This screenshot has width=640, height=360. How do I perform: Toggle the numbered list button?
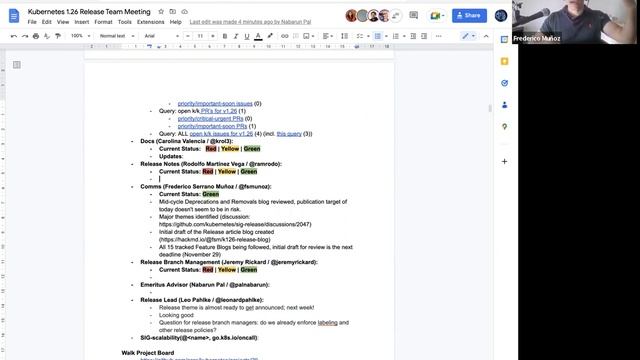pos(396,36)
